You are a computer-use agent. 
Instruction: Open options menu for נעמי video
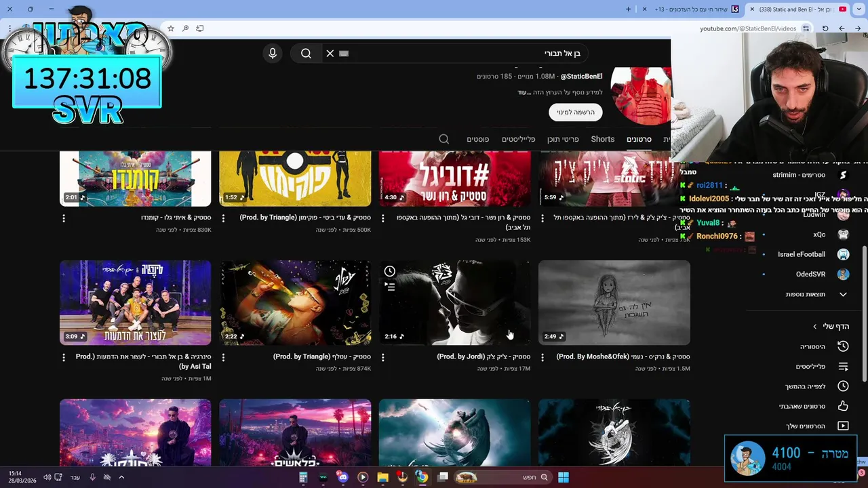(542, 357)
